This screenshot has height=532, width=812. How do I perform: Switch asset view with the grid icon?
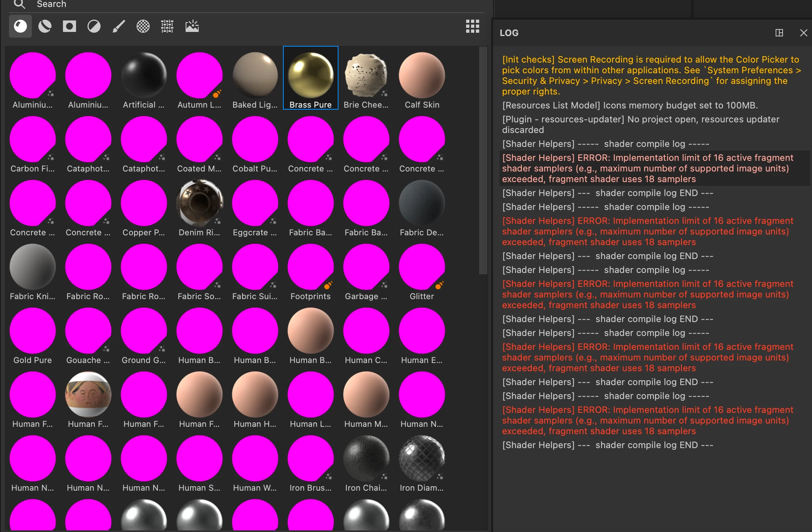point(472,27)
